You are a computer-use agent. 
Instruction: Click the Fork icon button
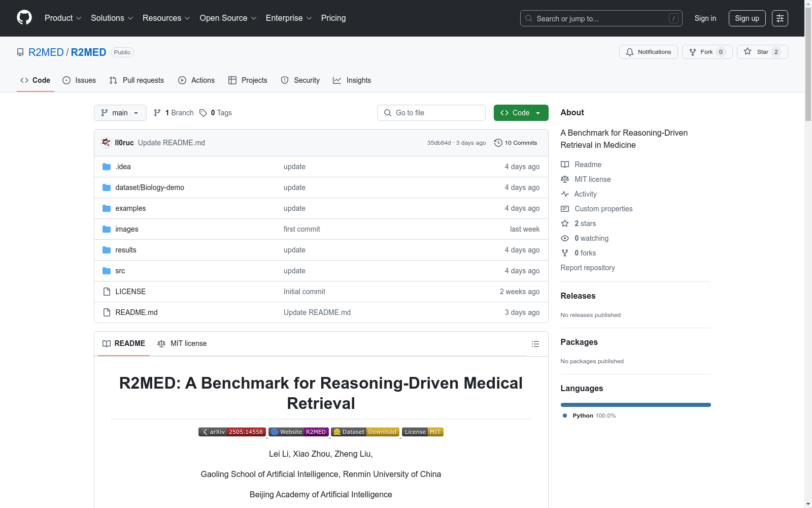point(693,52)
